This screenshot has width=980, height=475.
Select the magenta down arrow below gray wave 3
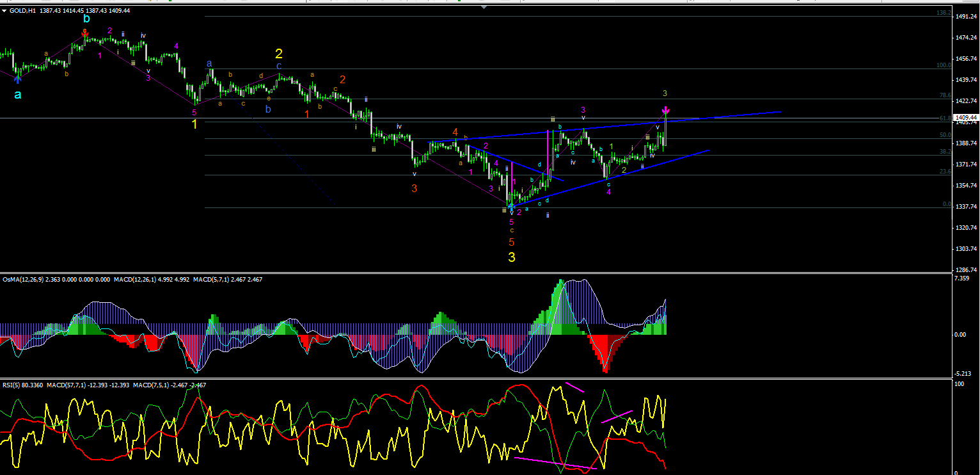tap(665, 111)
